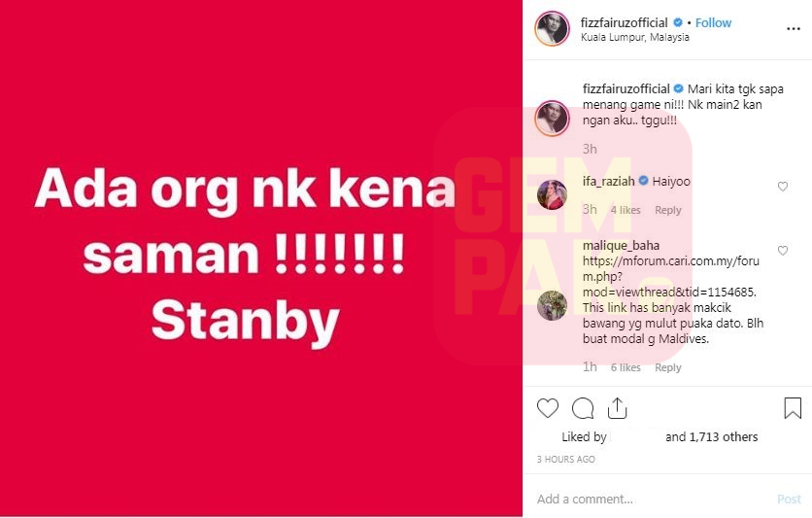Focus the Add a comment field
Viewport: 812px width, 518px height.
tap(653, 499)
